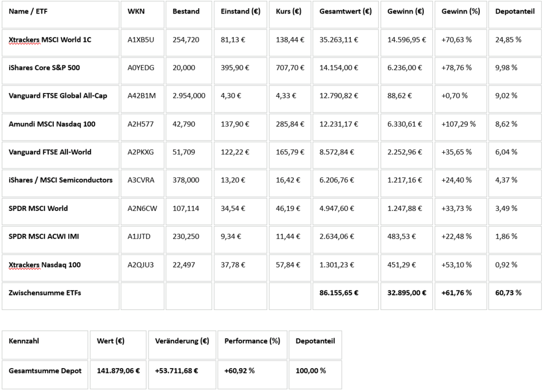Select the 'Einstand (€)' header cell
The image size is (544, 392).
tap(240, 15)
